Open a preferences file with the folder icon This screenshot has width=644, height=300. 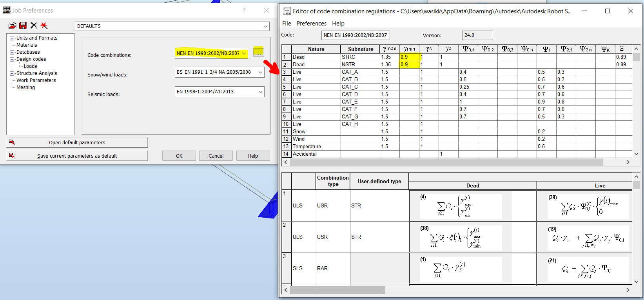click(x=13, y=25)
